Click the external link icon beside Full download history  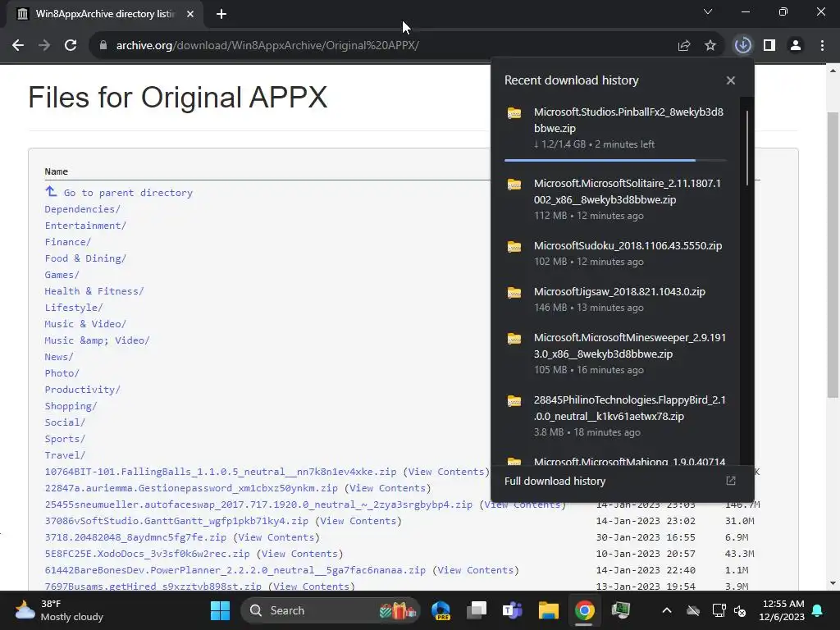tap(731, 481)
